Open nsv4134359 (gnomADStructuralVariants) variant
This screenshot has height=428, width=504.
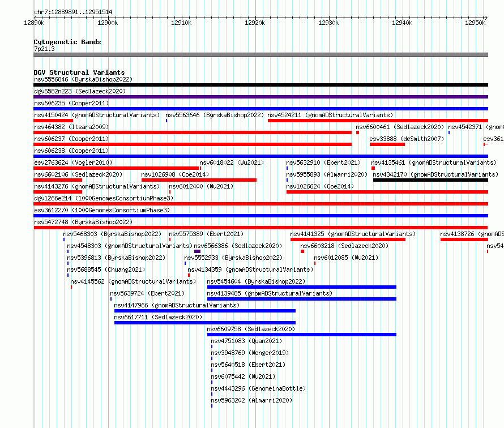[x=250, y=269]
